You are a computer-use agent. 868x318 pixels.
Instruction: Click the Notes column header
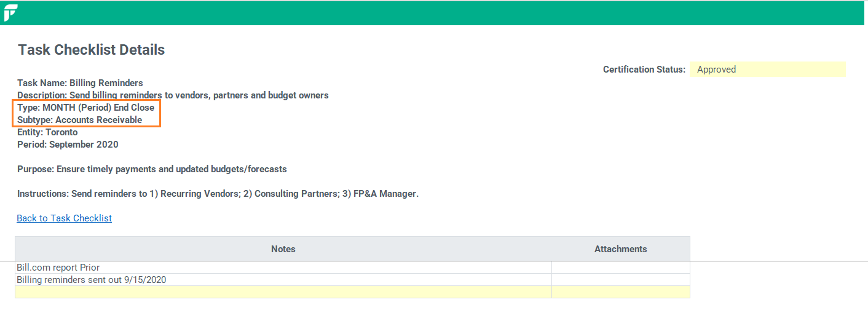(283, 249)
